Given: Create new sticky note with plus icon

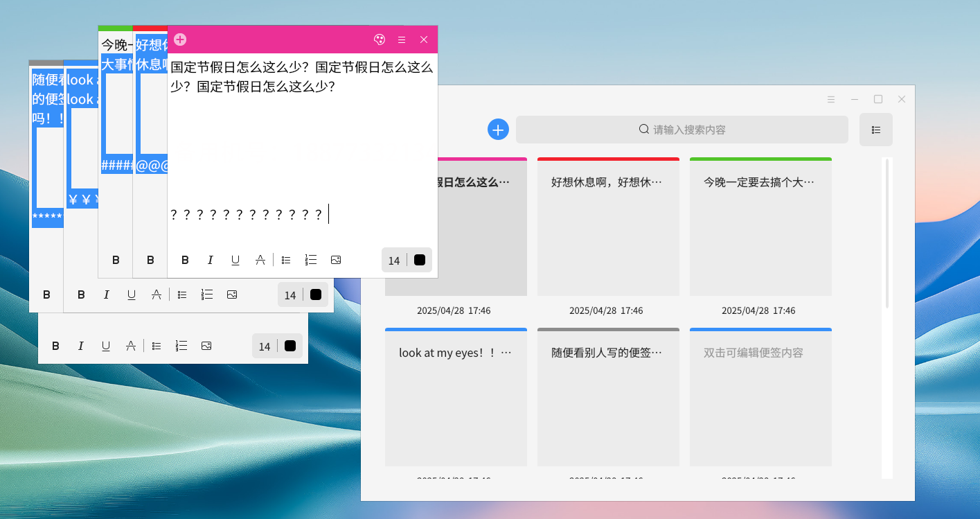Looking at the screenshot, I should (x=179, y=39).
